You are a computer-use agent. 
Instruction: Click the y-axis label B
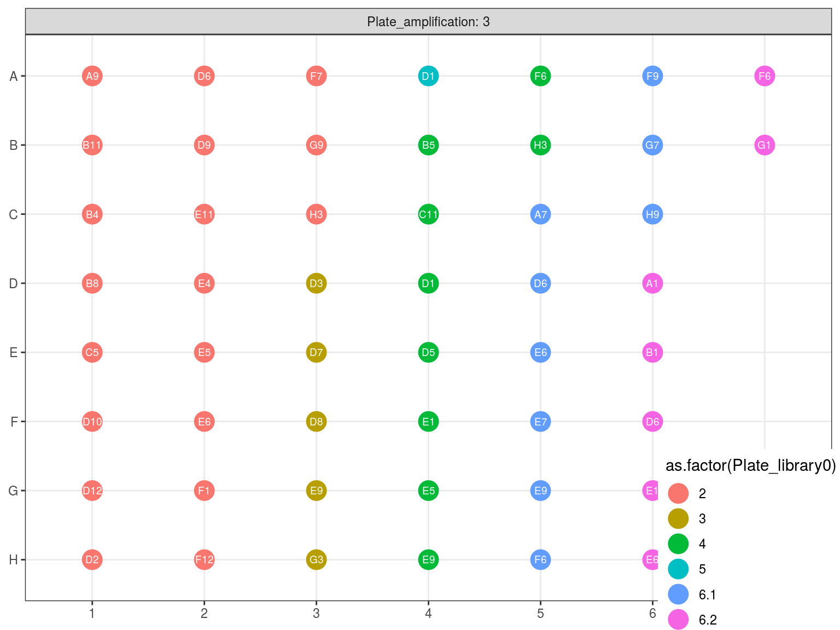pyautogui.click(x=14, y=145)
